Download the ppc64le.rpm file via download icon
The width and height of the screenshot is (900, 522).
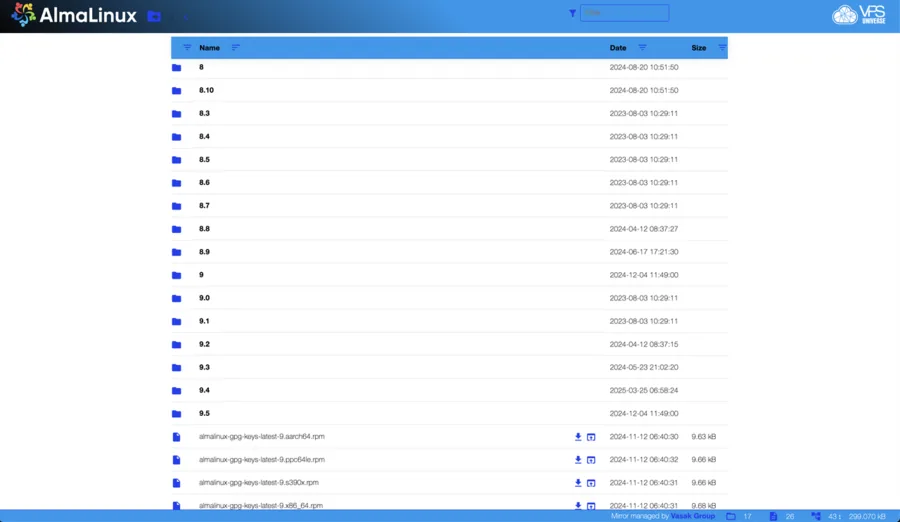tap(578, 460)
